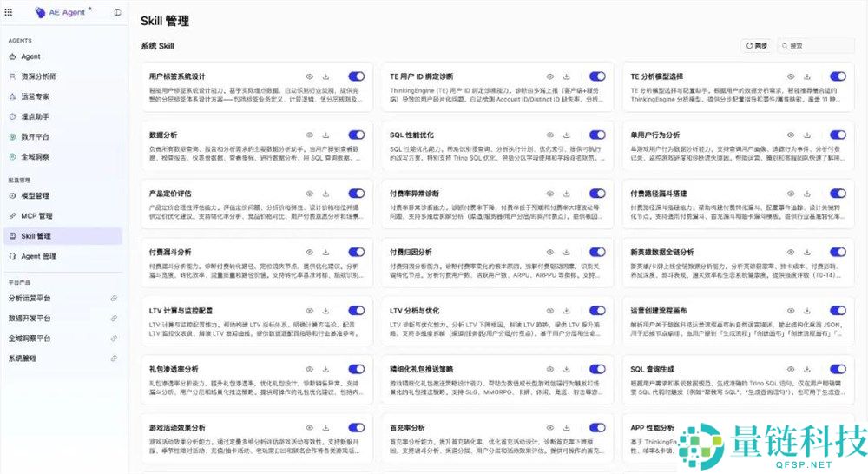Download the TE 用户 ID 绑定诊断 skill
The width and height of the screenshot is (868, 474).
tap(566, 76)
